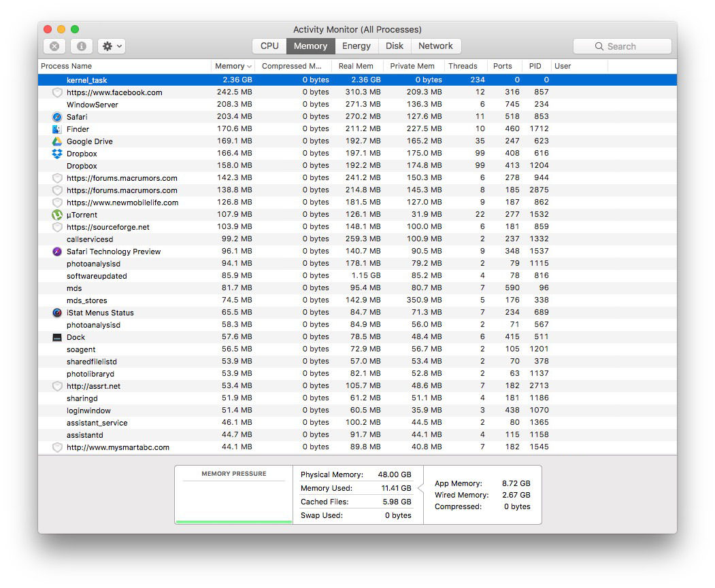Select the callservicesd process
Image resolution: width=715 pixels, height=588 pixels.
[358, 239]
